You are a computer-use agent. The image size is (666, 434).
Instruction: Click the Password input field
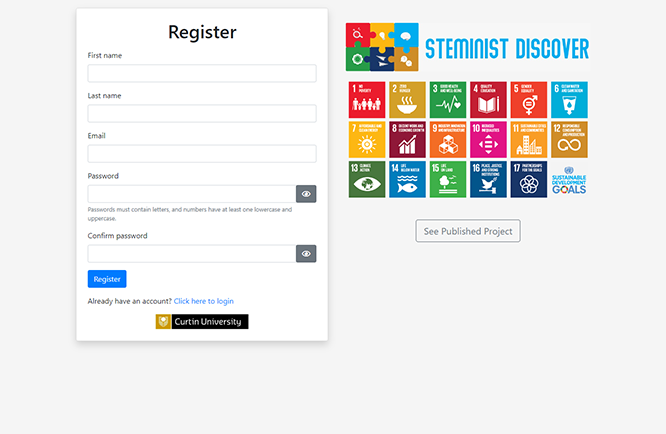[192, 194]
